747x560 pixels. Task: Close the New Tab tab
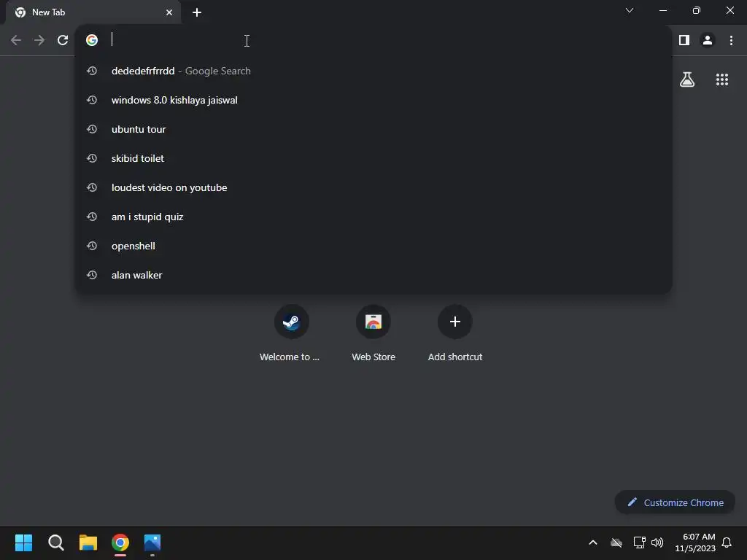click(169, 12)
